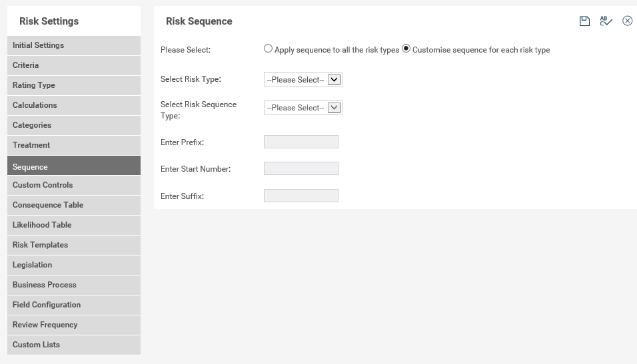Click the Enter Suffix input field
This screenshot has height=364, width=637.
(x=301, y=196)
